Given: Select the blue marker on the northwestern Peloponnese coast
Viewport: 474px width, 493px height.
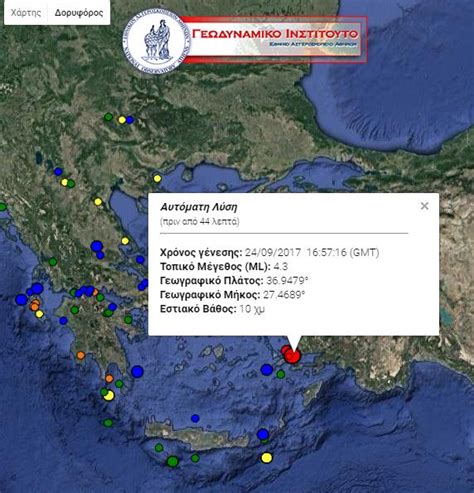Looking at the screenshot, I should pos(63,321).
